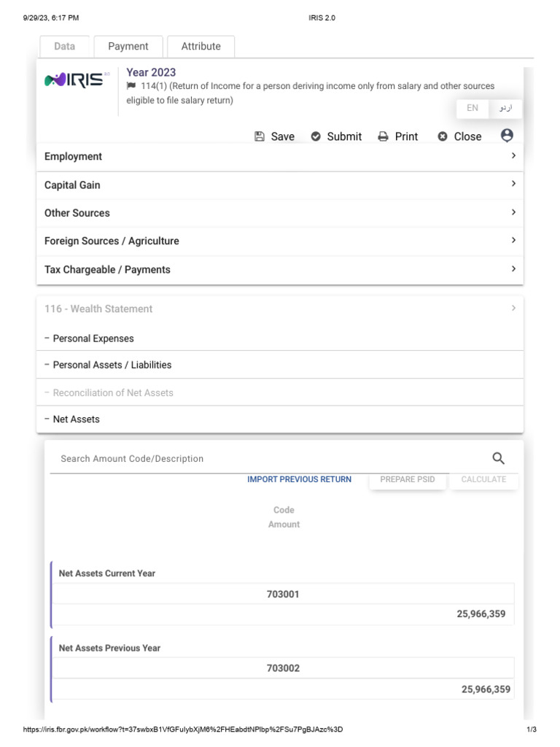The height and width of the screenshot is (747, 560).
Task: Focus the Search Amount Code/Description field
Action: point(270,459)
